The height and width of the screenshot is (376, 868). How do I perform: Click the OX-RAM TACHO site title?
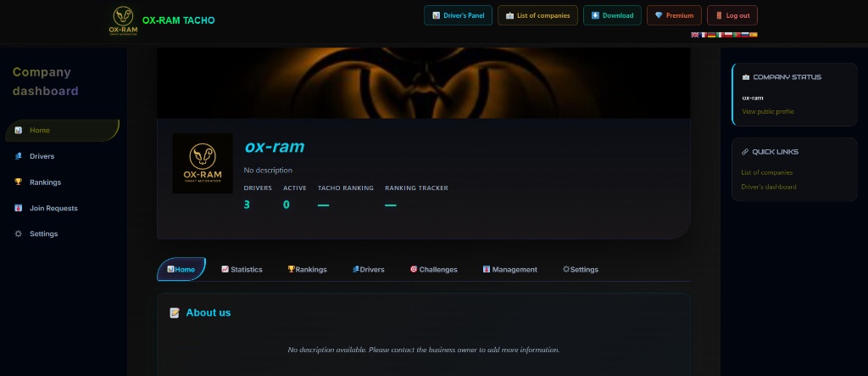178,20
